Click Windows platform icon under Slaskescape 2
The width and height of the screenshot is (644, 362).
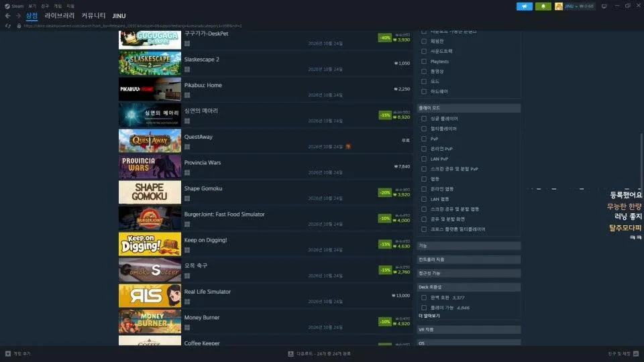(x=187, y=69)
